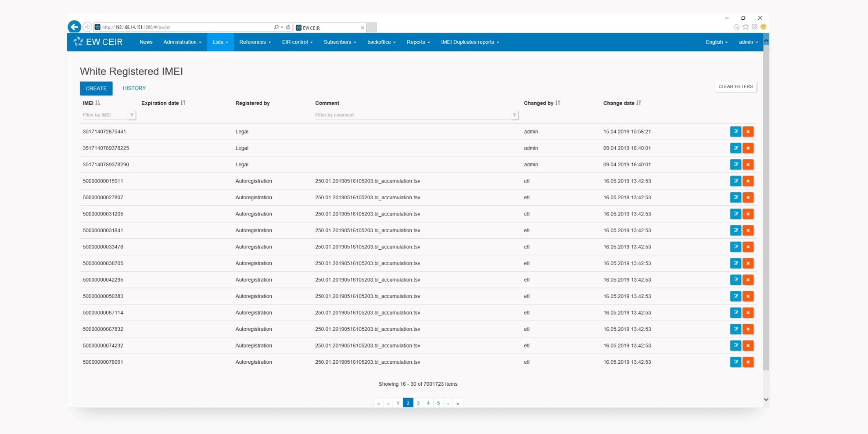Toggle sorting on Change date column
The height and width of the screenshot is (434, 868).
(x=638, y=103)
